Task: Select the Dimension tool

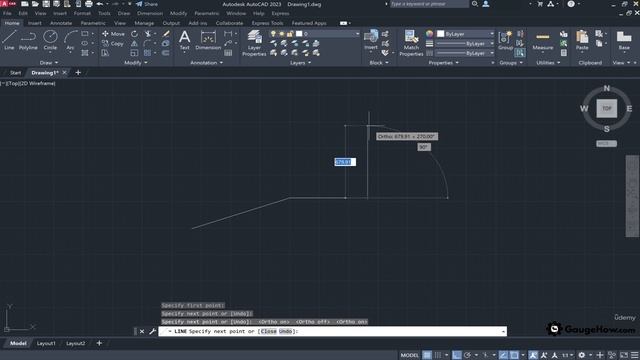Action: pyautogui.click(x=208, y=40)
